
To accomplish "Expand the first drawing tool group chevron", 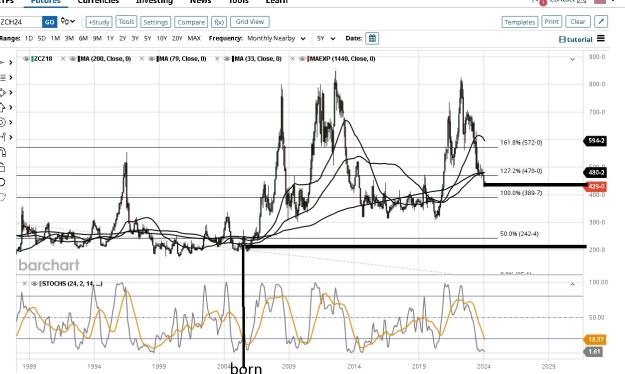I will (x=10, y=63).
